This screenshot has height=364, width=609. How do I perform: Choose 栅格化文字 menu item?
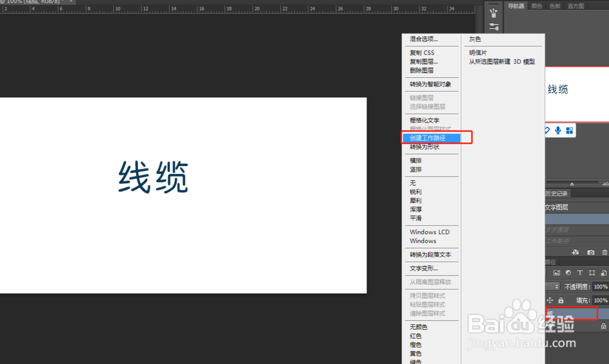[424, 121]
